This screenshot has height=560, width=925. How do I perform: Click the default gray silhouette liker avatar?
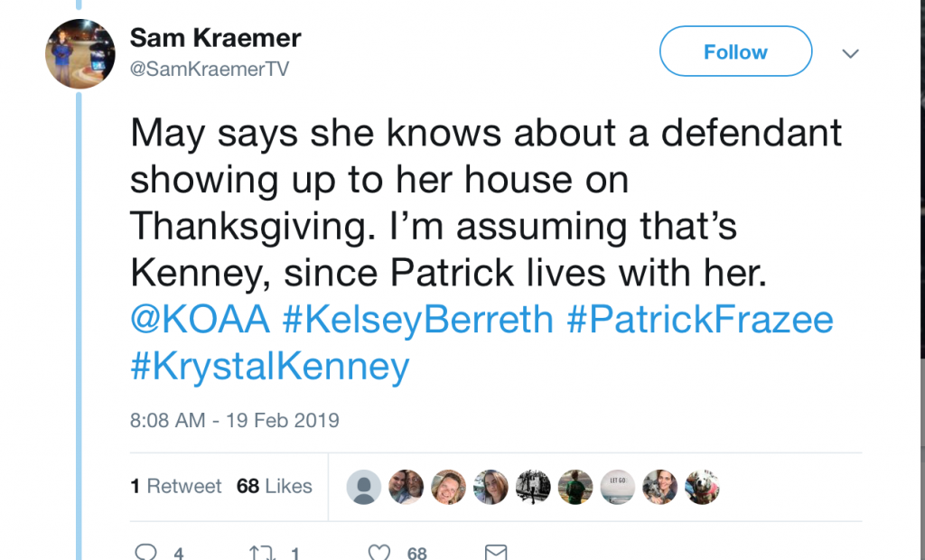(363, 487)
